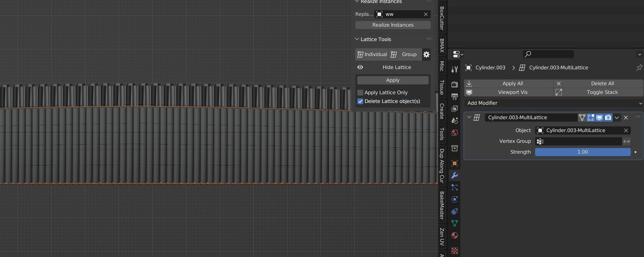644x257 pixels.
Task: Open the Object properties orange square icon
Action: tap(454, 163)
